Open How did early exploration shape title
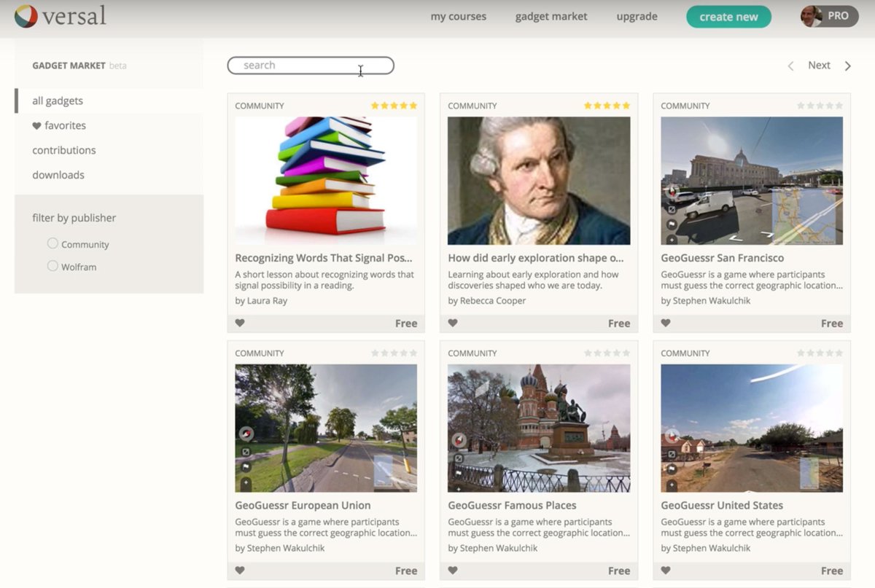Screen dimensions: 875x588 pos(536,258)
